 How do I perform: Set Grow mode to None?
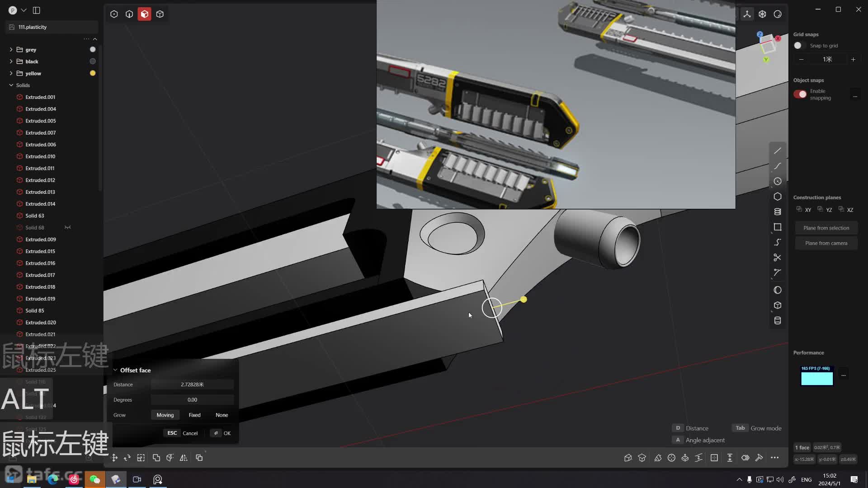click(222, 415)
